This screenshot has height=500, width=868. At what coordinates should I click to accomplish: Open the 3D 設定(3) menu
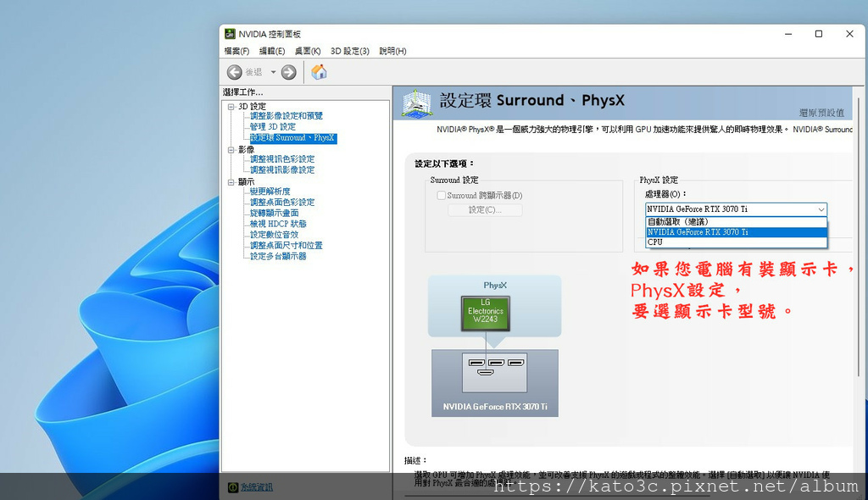click(350, 51)
